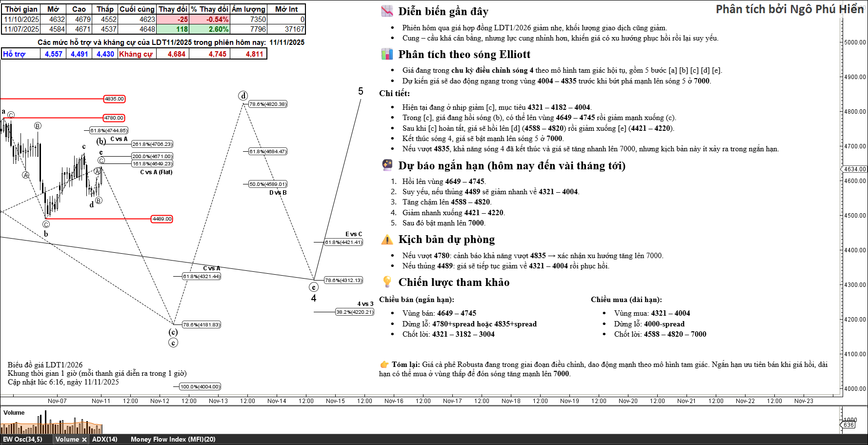Select the circled e wave label above number 4
Viewport: 868px width, 445px height.
[314, 287]
